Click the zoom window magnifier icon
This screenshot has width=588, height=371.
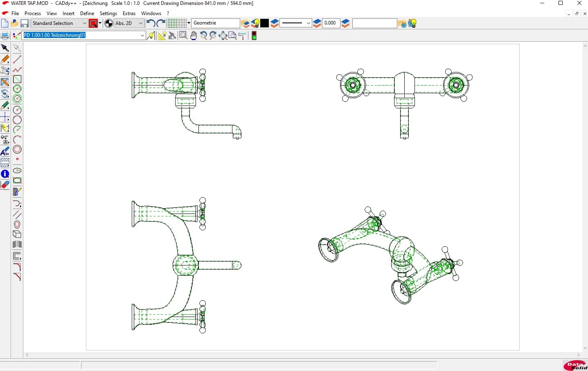click(183, 36)
